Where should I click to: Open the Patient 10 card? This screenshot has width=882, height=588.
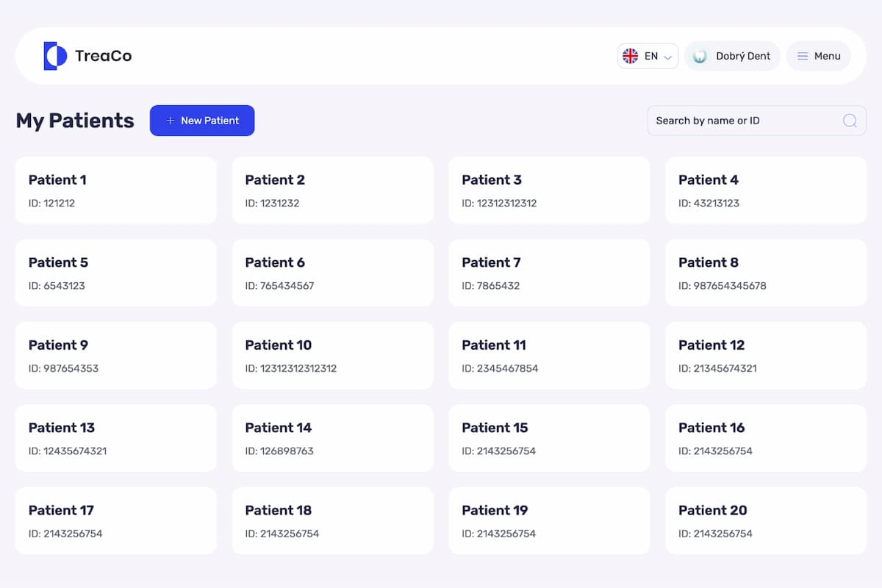pyautogui.click(x=332, y=355)
